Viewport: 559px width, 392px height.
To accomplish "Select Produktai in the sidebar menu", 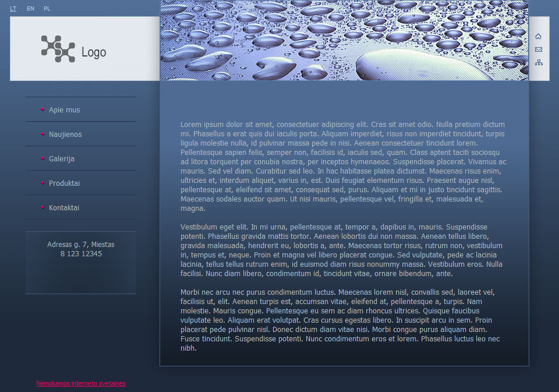I will [64, 183].
